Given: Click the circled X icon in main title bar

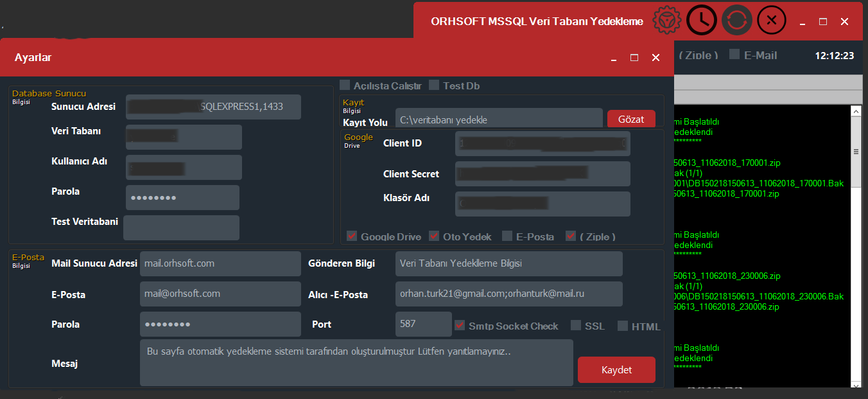Looking at the screenshot, I should pos(772,21).
